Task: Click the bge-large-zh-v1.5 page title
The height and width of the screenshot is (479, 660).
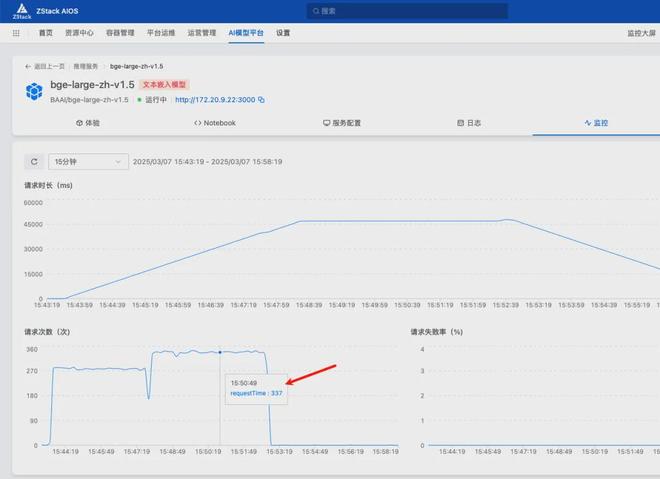Action: [x=92, y=85]
